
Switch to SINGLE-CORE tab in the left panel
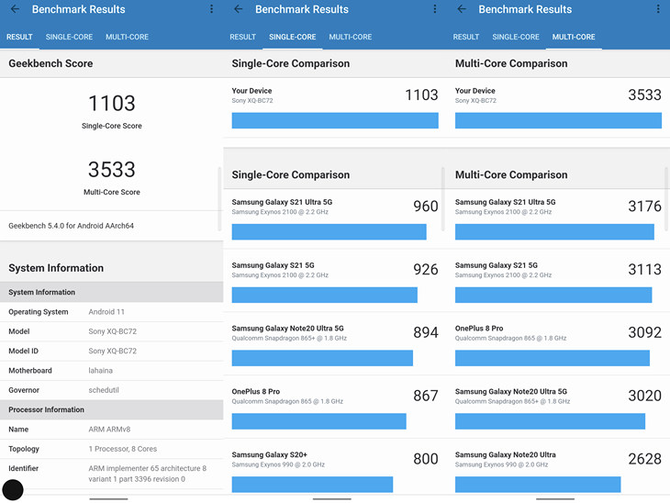point(69,37)
